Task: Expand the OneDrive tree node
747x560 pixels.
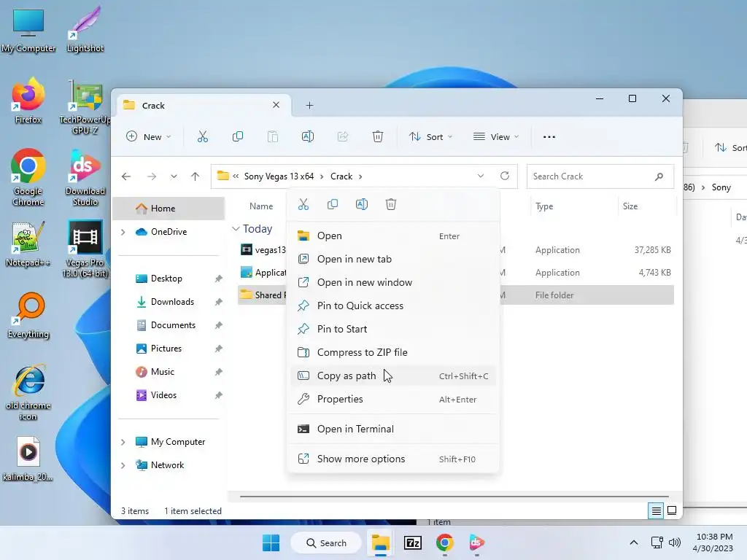Action: 123,232
